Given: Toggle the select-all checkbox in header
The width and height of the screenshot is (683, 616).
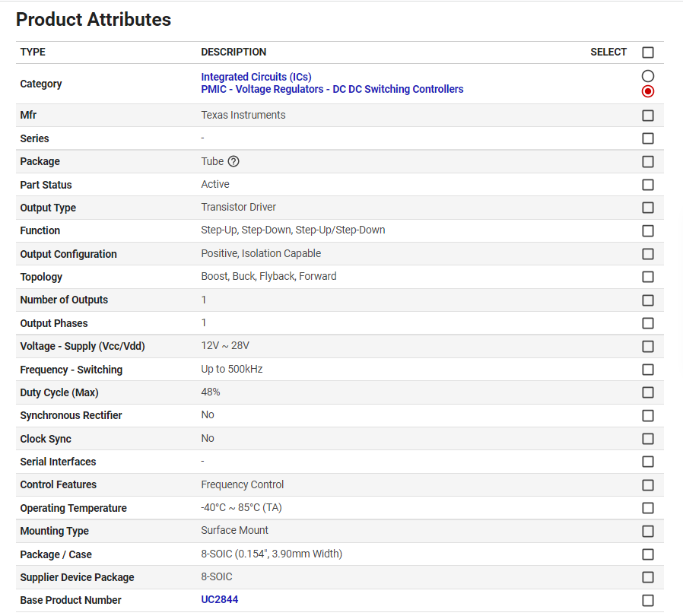Looking at the screenshot, I should [x=648, y=52].
